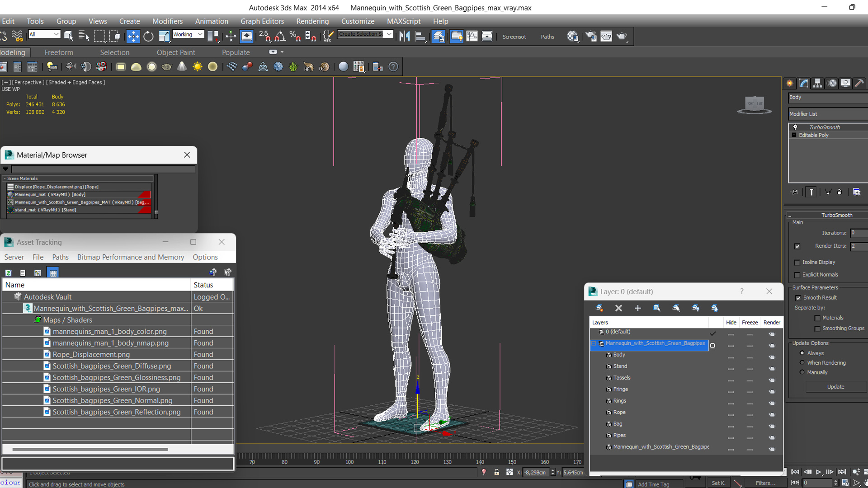Screen dimensions: 868x488
Task: Open the Graph Editors menu
Action: point(262,21)
